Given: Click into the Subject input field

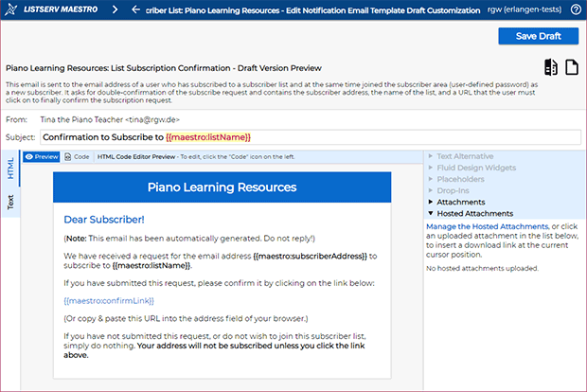Looking at the screenshot, I should point(311,137).
